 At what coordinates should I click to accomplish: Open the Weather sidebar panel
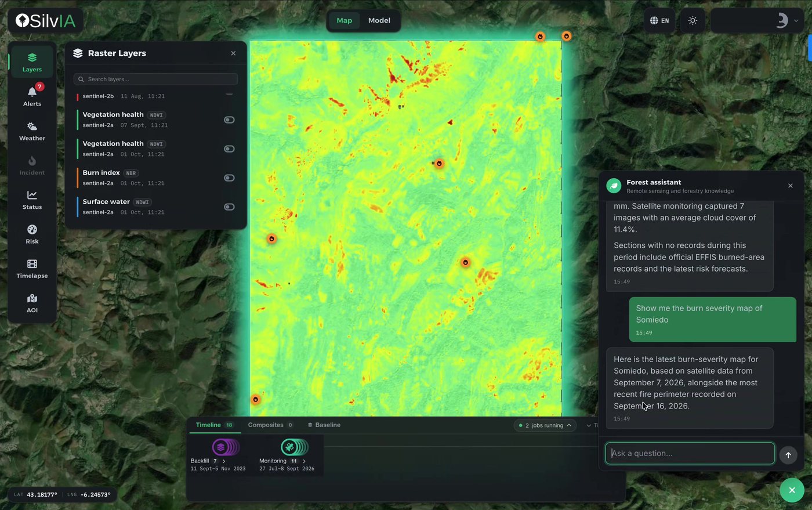32,131
